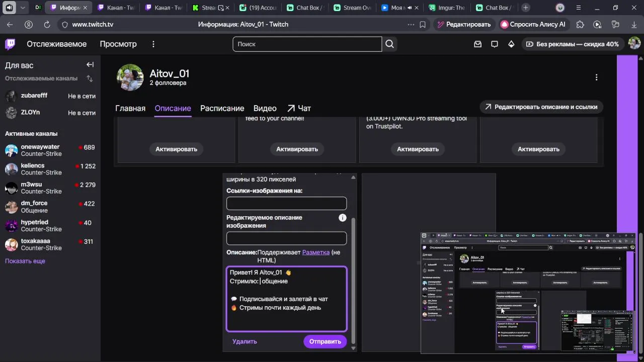Click the fourth "Активировать" button
The height and width of the screenshot is (362, 644).
(538, 149)
